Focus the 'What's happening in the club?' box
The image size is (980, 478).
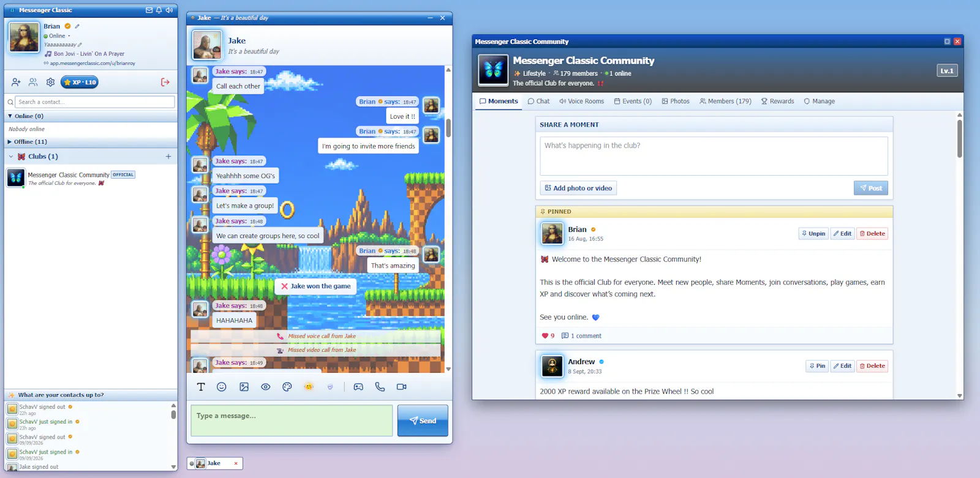(714, 156)
